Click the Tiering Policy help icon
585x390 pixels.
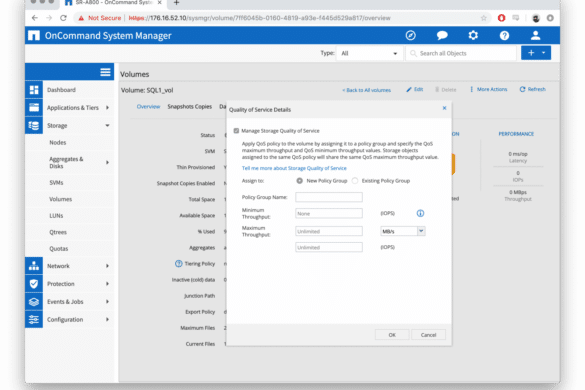tap(179, 263)
